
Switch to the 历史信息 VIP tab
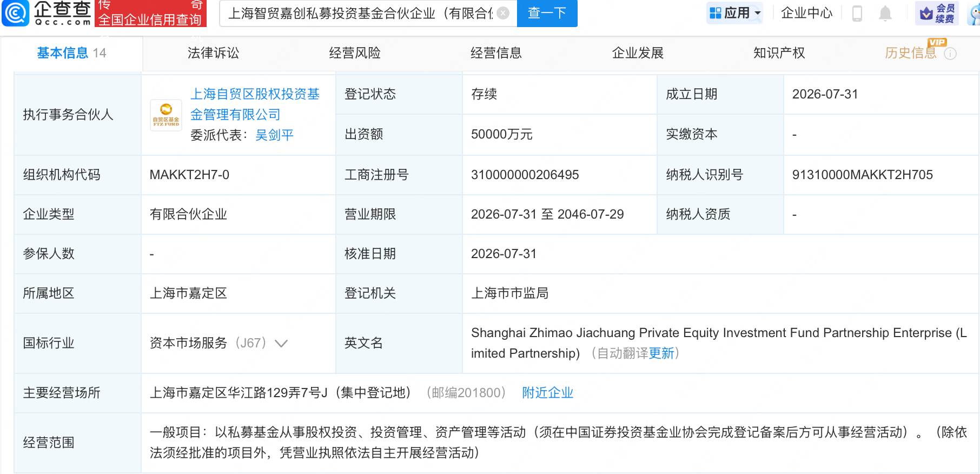[x=911, y=53]
